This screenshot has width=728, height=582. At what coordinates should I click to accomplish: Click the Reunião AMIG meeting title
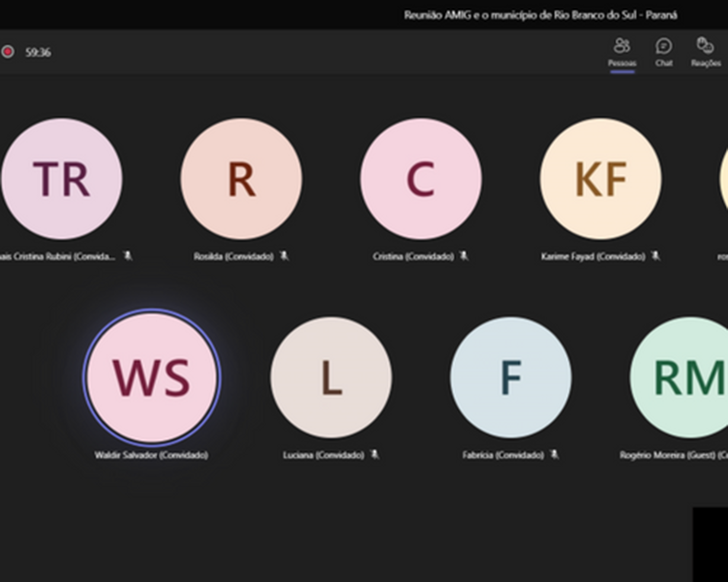coord(540,15)
